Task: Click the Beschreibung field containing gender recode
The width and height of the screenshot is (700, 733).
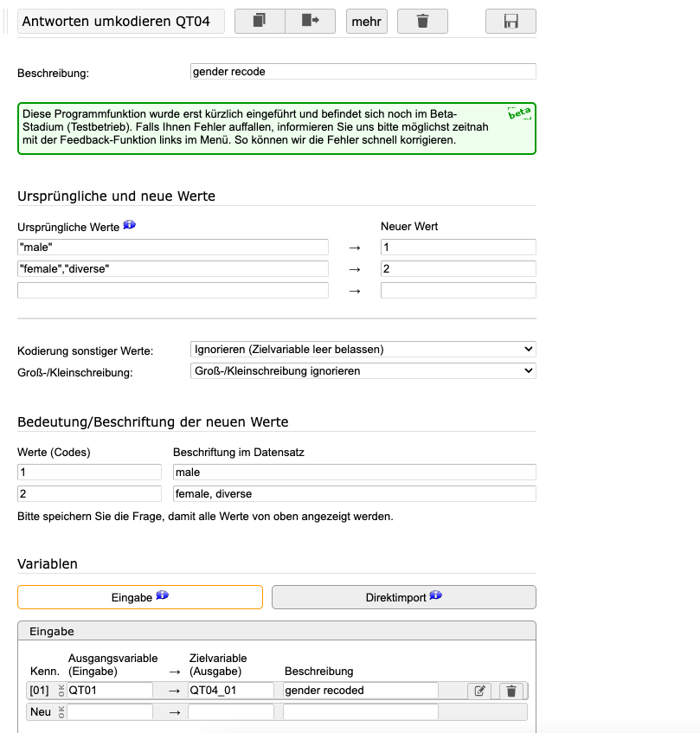Action: click(363, 72)
